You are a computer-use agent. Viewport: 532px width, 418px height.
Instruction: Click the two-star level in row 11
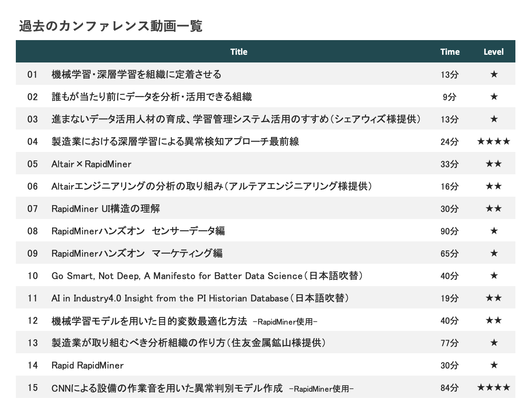point(494,298)
